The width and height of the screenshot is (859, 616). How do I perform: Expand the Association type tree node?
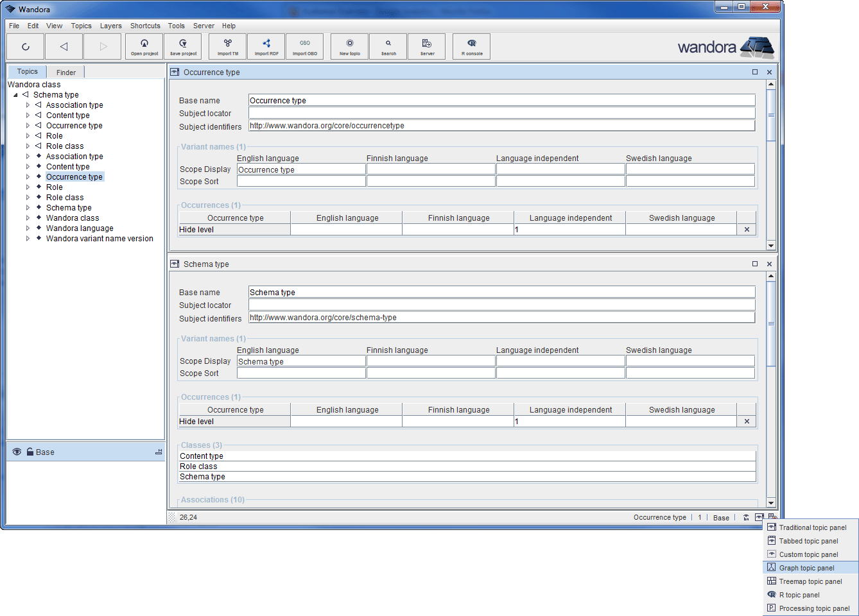[x=28, y=105]
